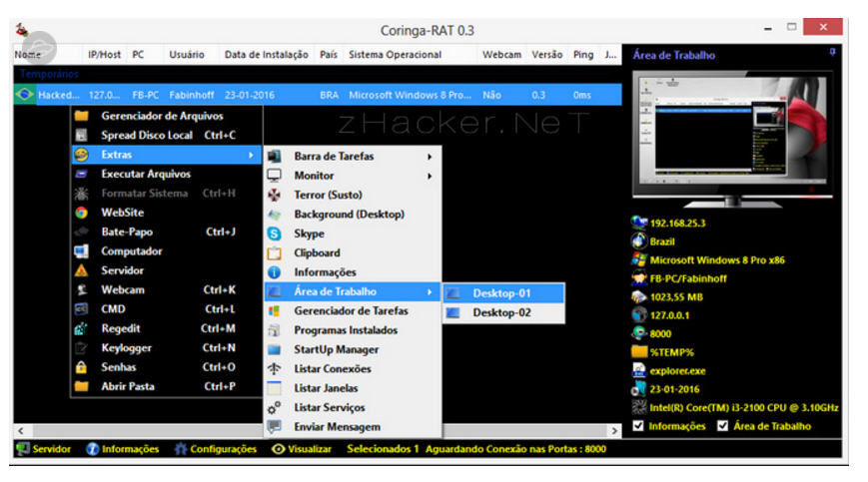Click the FB-PC/Fabinhoff text
868x482 pixels.
click(688, 278)
